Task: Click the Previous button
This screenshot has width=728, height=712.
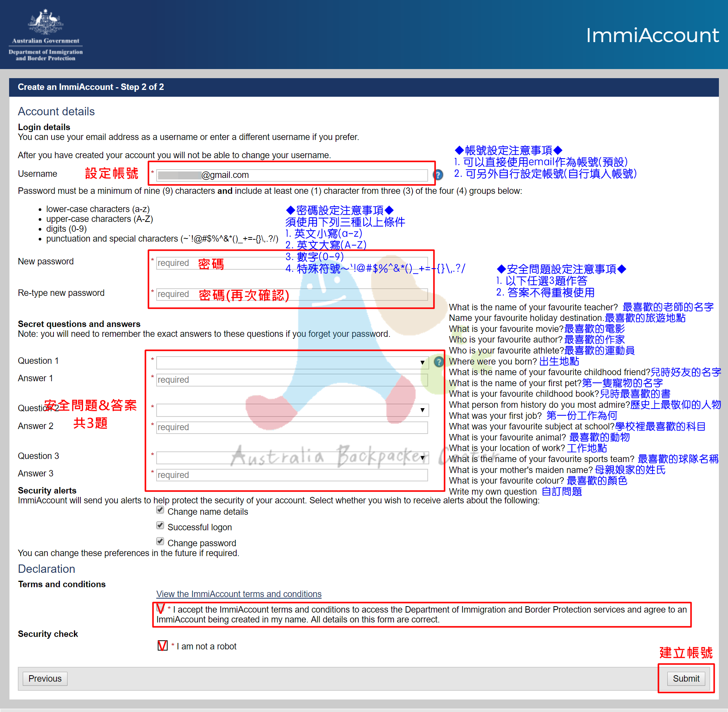Action: [x=45, y=679]
